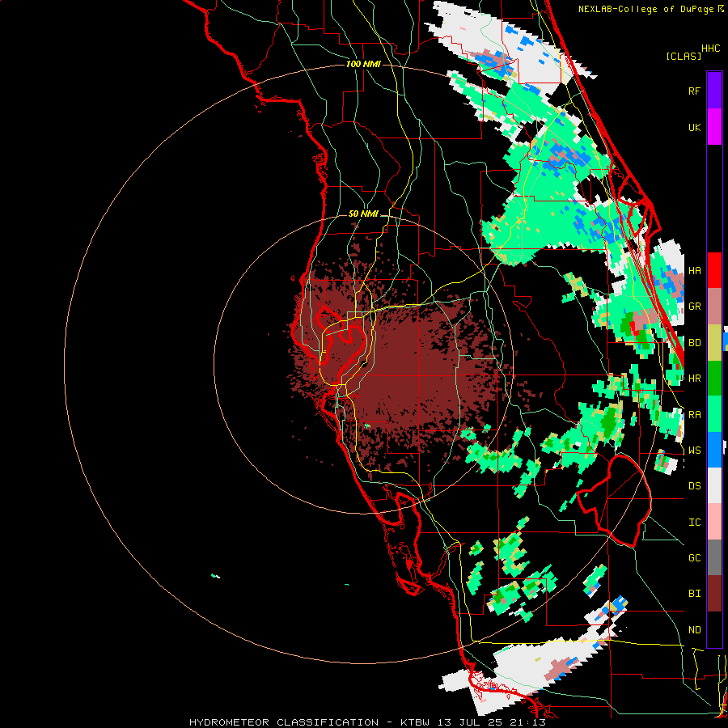Image resolution: width=728 pixels, height=728 pixels.
Task: Click the "HA" legend label
Action: click(694, 271)
